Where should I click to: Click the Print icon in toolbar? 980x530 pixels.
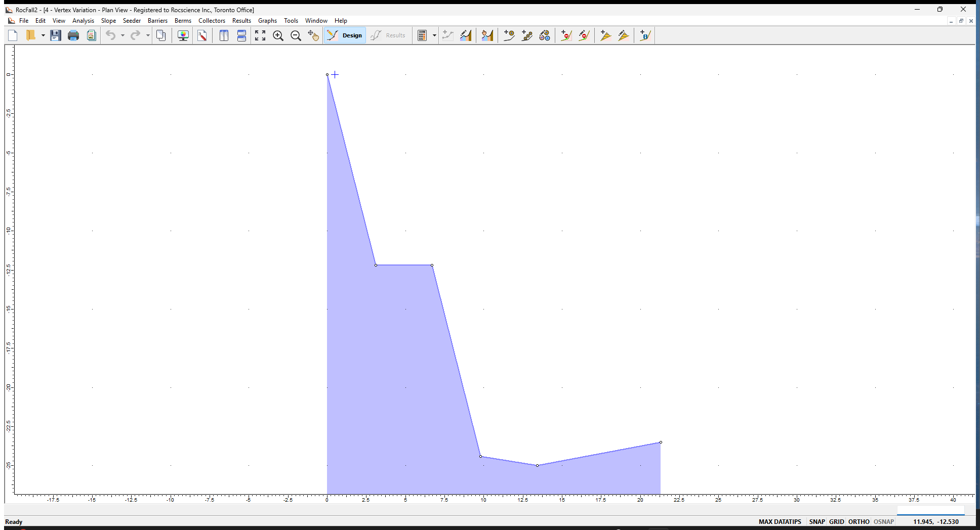point(73,35)
